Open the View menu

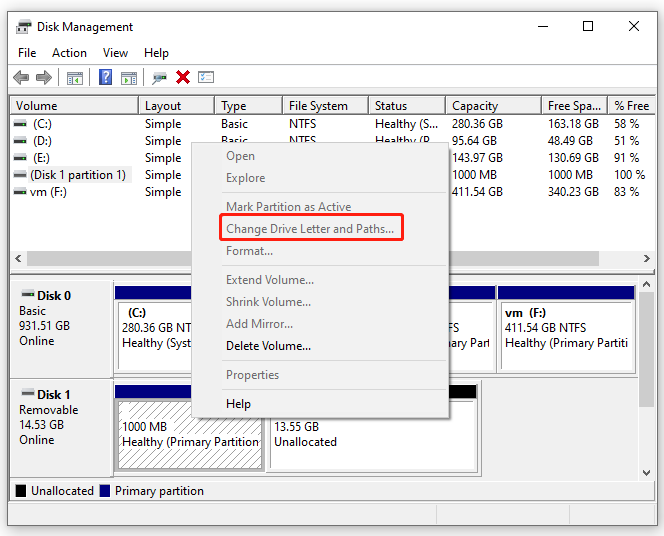point(115,53)
